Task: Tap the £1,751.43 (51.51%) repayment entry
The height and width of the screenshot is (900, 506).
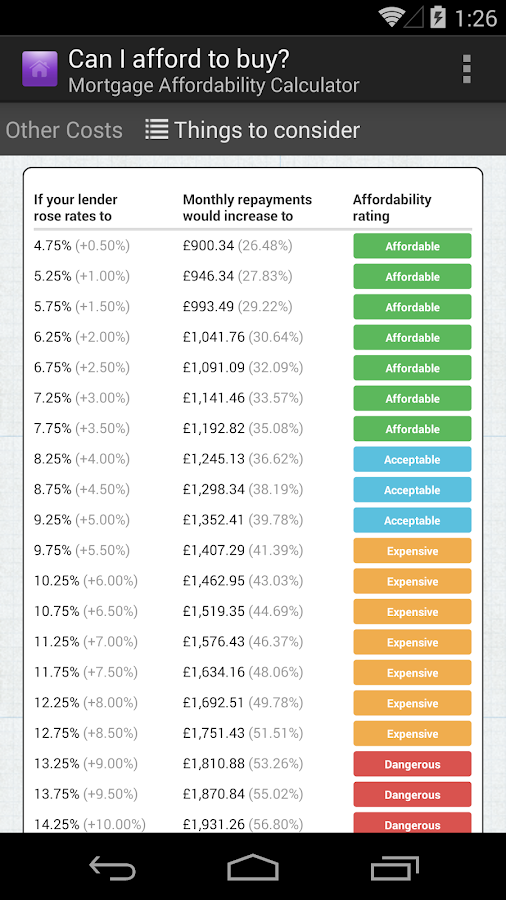Action: tap(243, 733)
